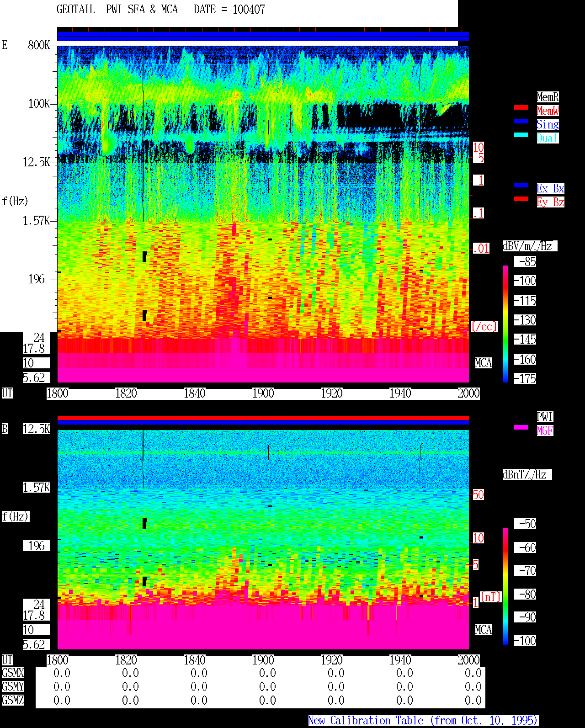Click the -70 color scale value

point(525,570)
